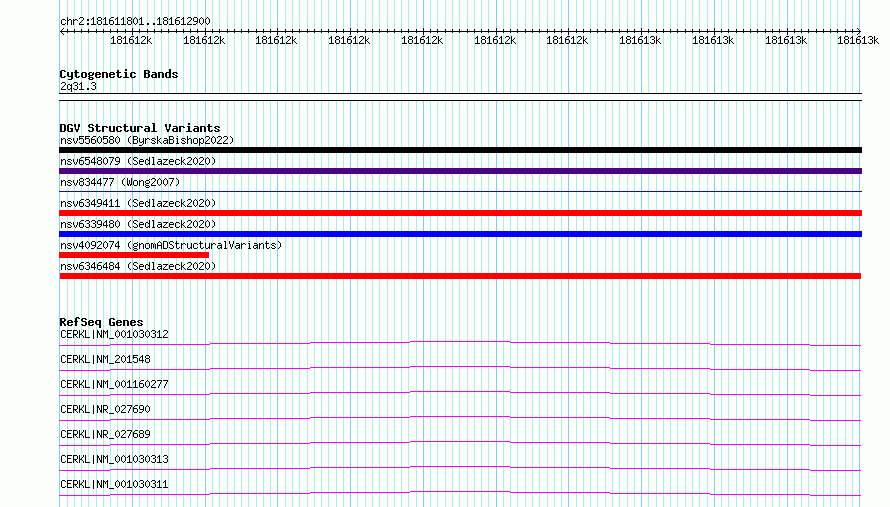Open transcript CERKL|NM_001030312
This screenshot has width=890, height=507.
(x=114, y=334)
